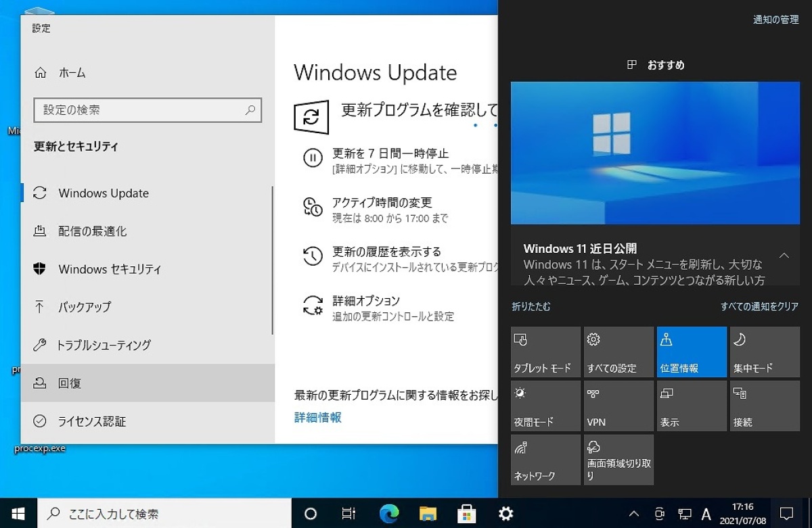Open Cortana circle icon on taskbar
812x528 pixels.
(x=311, y=514)
